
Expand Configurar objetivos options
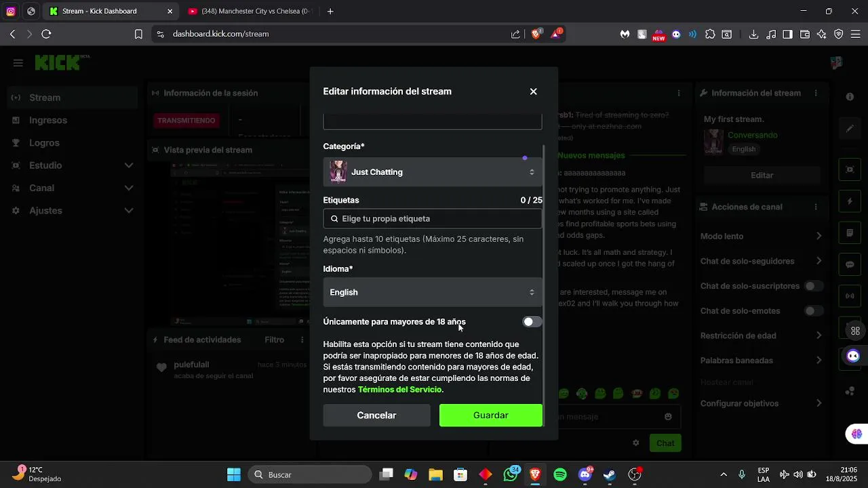click(x=818, y=403)
